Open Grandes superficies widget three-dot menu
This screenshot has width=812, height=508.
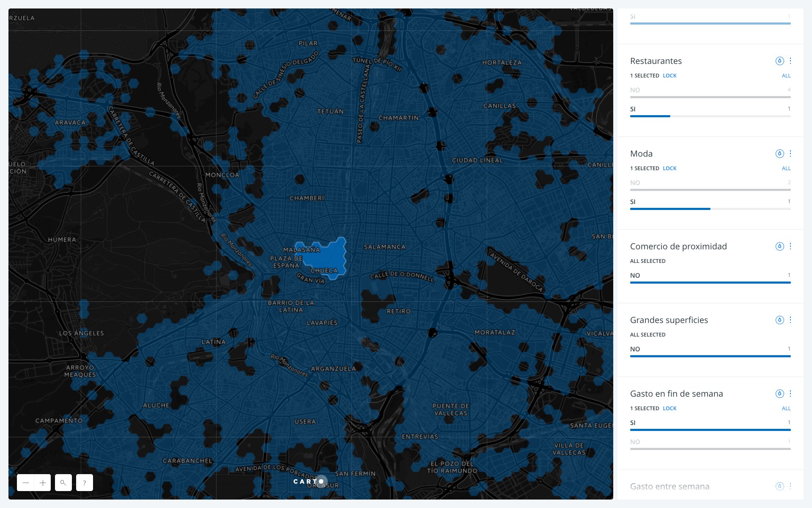(x=790, y=320)
